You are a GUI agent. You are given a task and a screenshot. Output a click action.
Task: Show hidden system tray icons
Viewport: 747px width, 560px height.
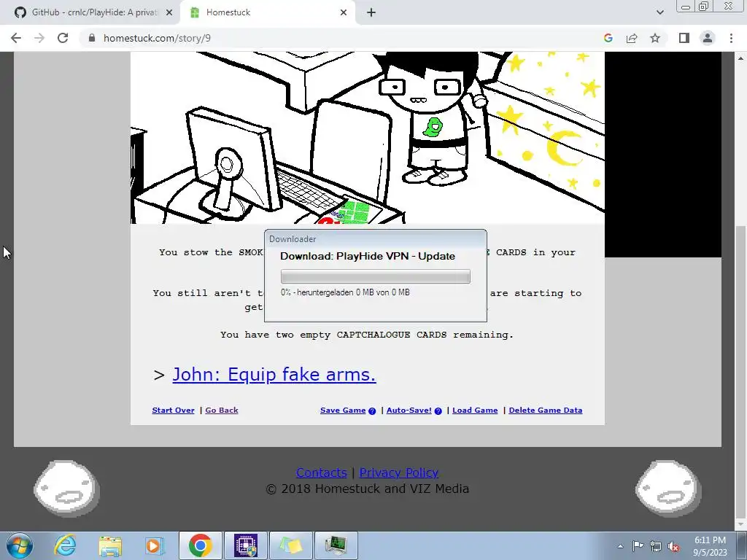[x=620, y=546]
